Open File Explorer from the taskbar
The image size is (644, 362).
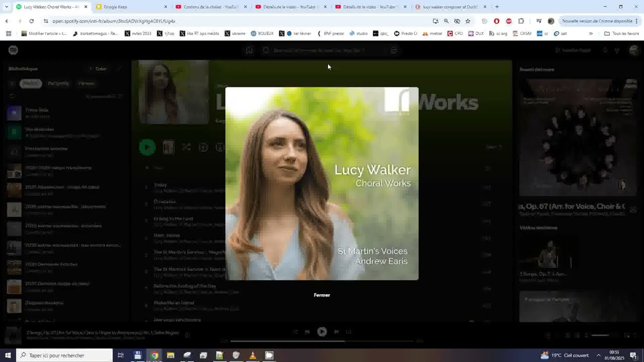[171, 355]
